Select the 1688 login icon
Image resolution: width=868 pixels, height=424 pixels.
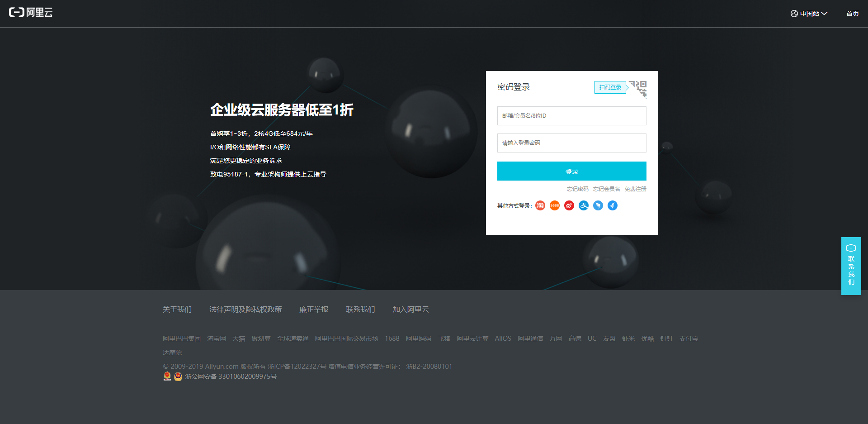(554, 205)
